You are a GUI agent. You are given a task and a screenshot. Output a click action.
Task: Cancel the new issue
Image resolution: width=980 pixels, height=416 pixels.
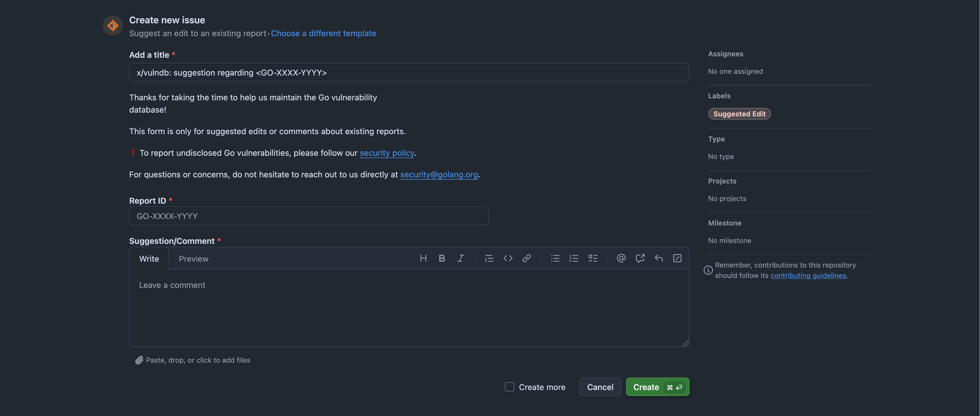(600, 387)
